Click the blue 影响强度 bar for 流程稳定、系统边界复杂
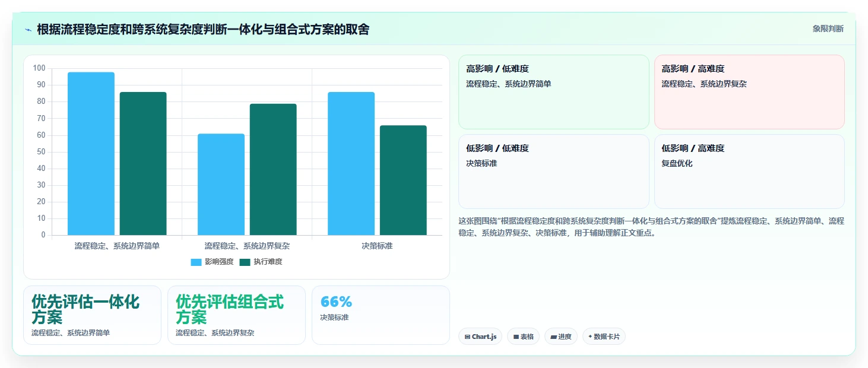 coord(221,185)
